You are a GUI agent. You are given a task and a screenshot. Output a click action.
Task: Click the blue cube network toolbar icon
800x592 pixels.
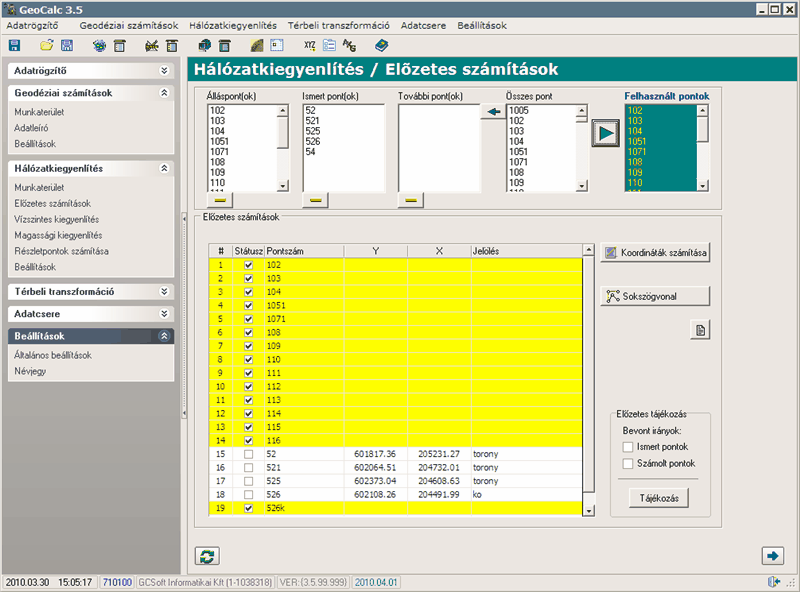point(205,46)
